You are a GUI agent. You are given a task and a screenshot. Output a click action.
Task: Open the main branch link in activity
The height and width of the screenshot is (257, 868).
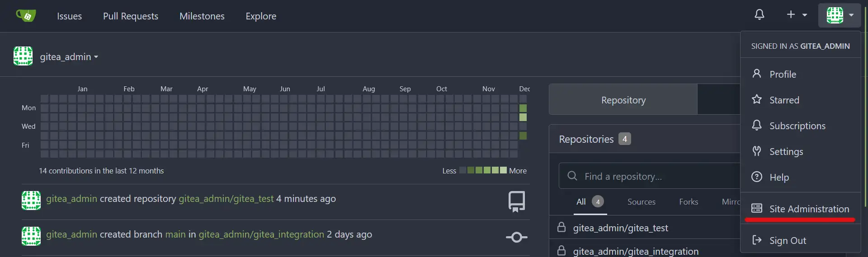(x=175, y=234)
